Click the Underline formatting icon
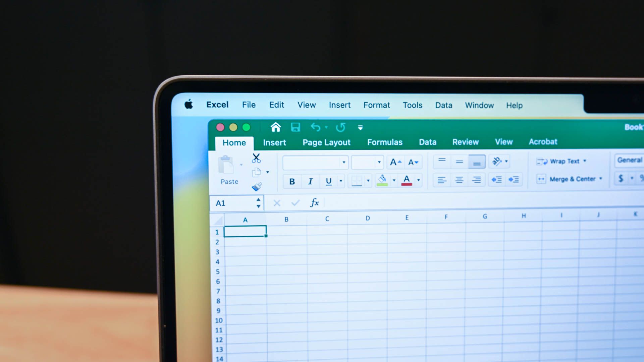644x362 pixels. click(x=328, y=180)
